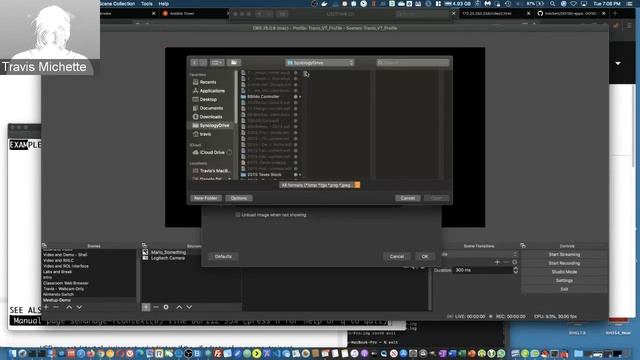Open the scene transition type dropdown
This screenshot has width=640, height=360.
tap(480, 254)
